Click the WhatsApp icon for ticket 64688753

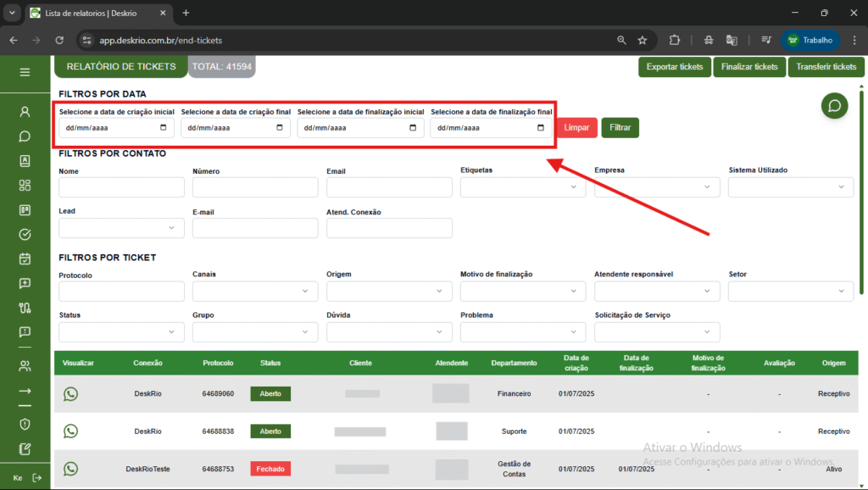71,469
